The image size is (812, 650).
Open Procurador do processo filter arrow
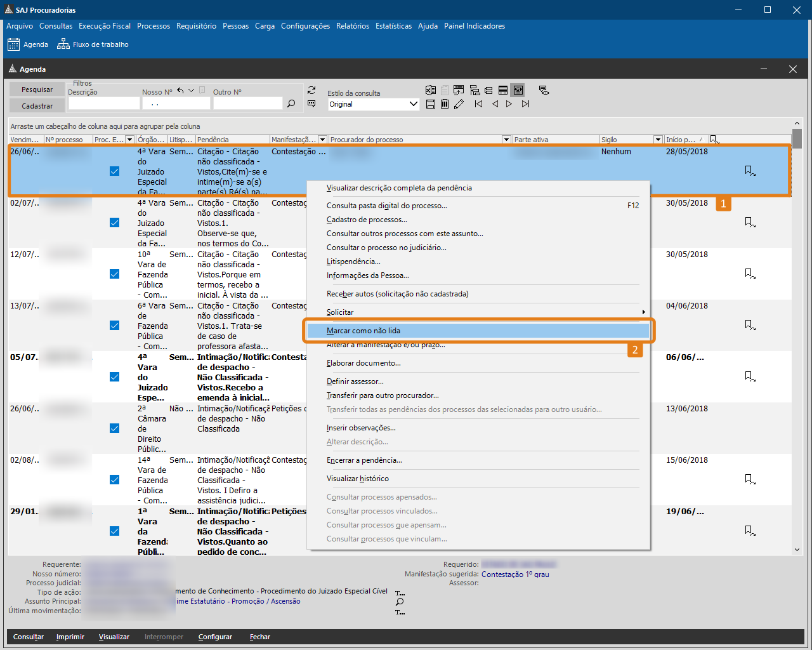506,140
